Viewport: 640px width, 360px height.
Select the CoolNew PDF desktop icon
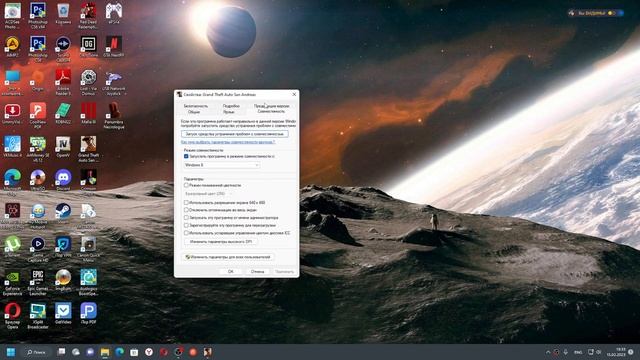pyautogui.click(x=38, y=116)
